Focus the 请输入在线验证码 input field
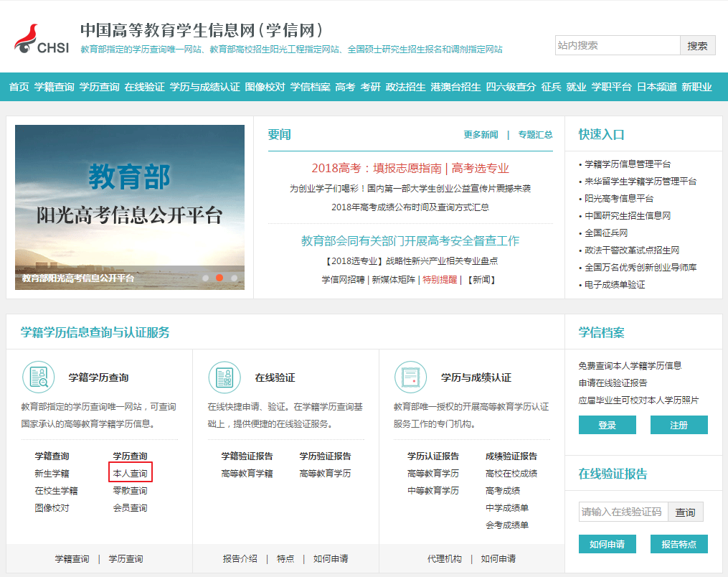The image size is (728, 577). (623, 512)
